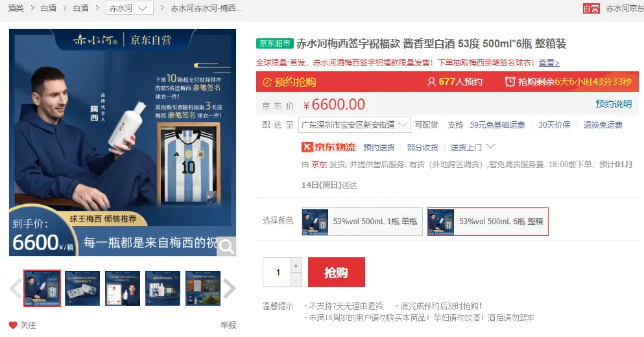
Task: Go to first 白酒 breadcrumb item
Action: [49, 8]
